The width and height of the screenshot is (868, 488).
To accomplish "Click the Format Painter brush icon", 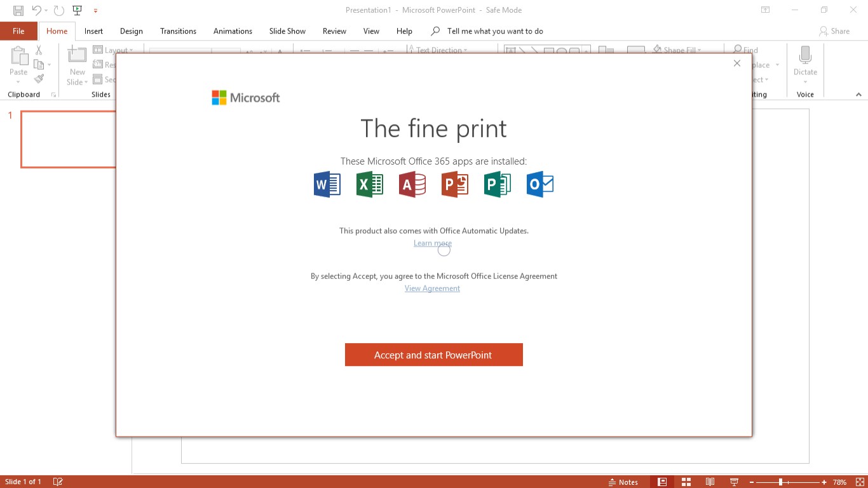I will 39,79.
